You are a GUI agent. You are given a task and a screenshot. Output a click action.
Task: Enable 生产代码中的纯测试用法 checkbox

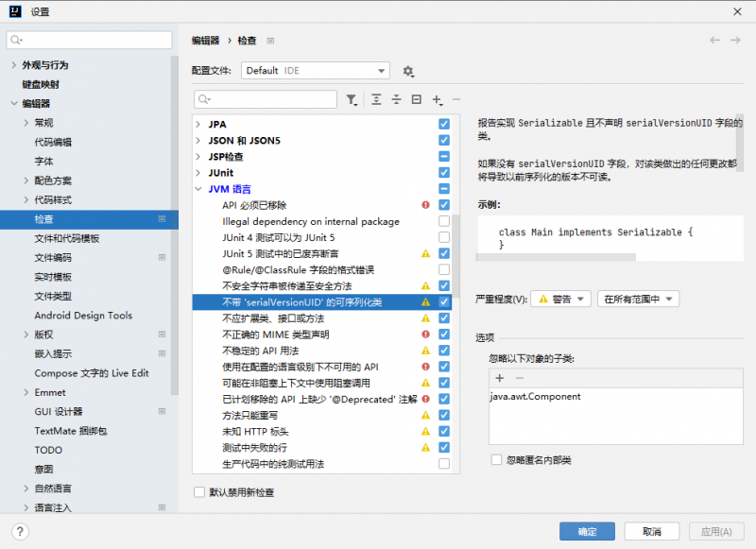[444, 464]
